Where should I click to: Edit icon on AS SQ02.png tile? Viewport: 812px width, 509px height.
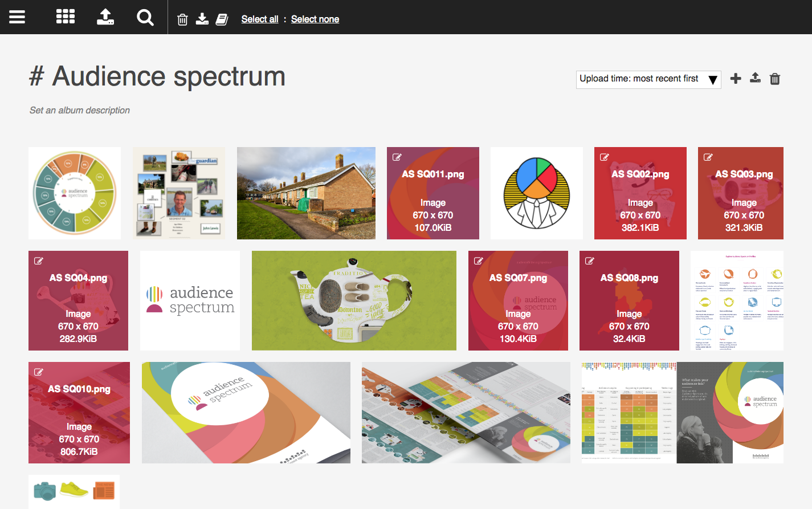(605, 157)
